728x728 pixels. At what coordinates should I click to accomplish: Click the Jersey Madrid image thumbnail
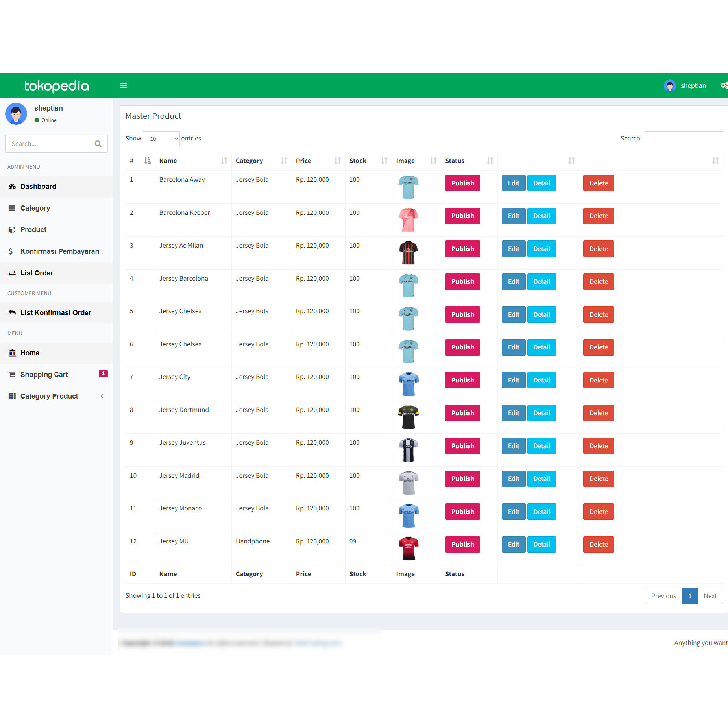[408, 483]
